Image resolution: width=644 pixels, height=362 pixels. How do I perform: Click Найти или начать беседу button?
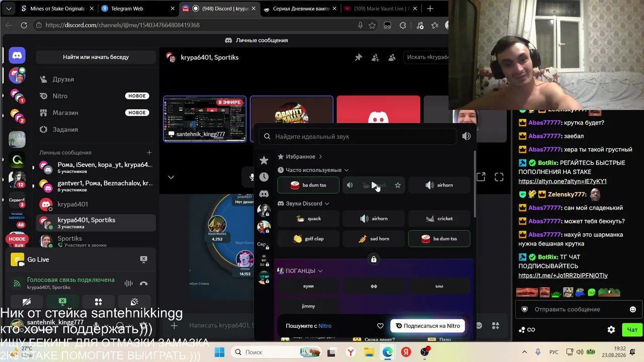click(96, 57)
